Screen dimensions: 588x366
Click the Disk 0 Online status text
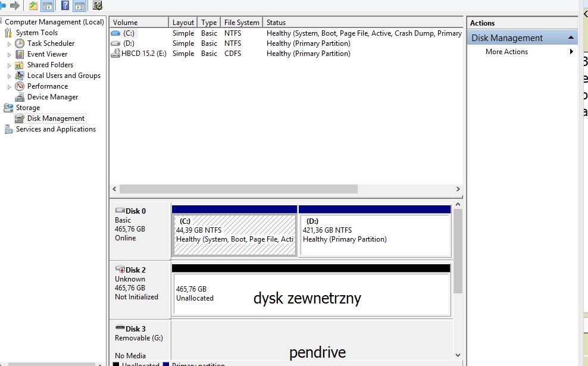(125, 238)
